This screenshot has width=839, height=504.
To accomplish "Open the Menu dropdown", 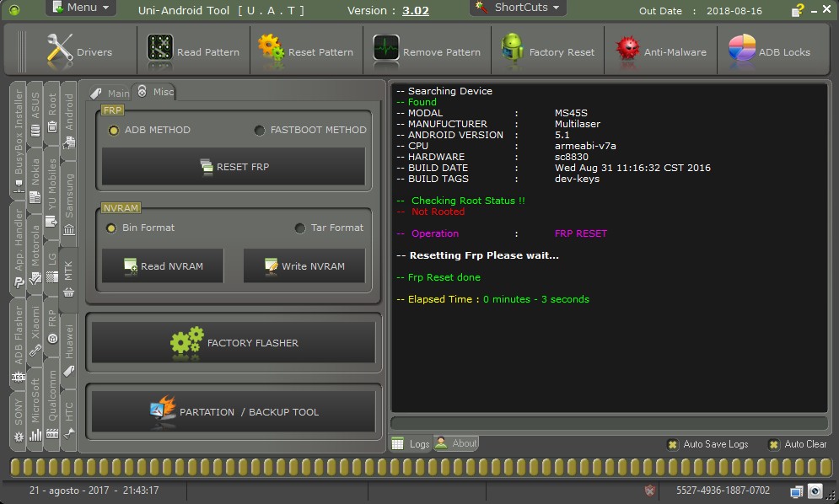I will pyautogui.click(x=81, y=8).
